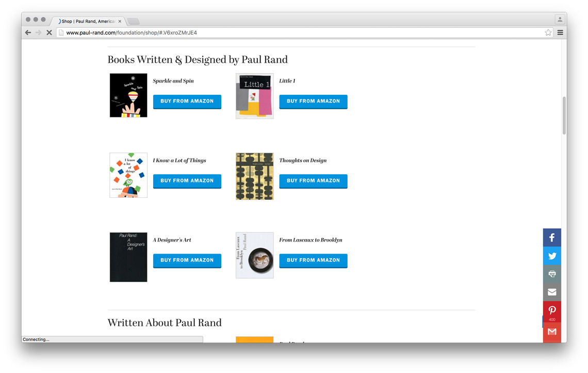The height and width of the screenshot is (373, 588).
Task: Click the page vertical scrollbar thumb
Action: [564, 116]
